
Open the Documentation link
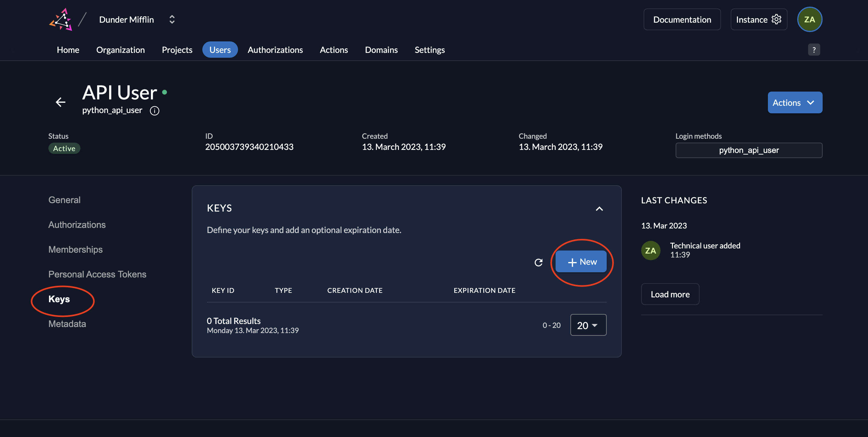pos(682,20)
